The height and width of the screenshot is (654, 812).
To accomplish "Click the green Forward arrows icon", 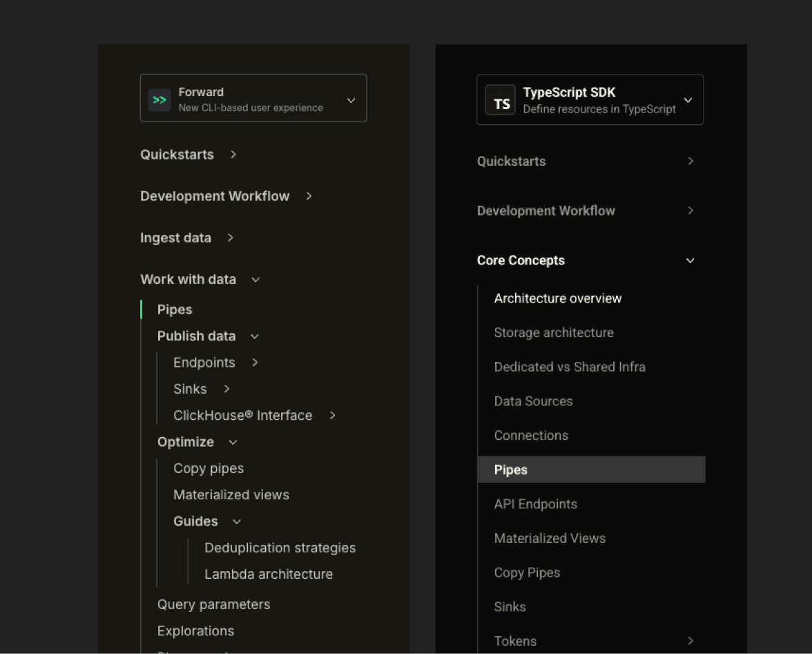I will (159, 100).
